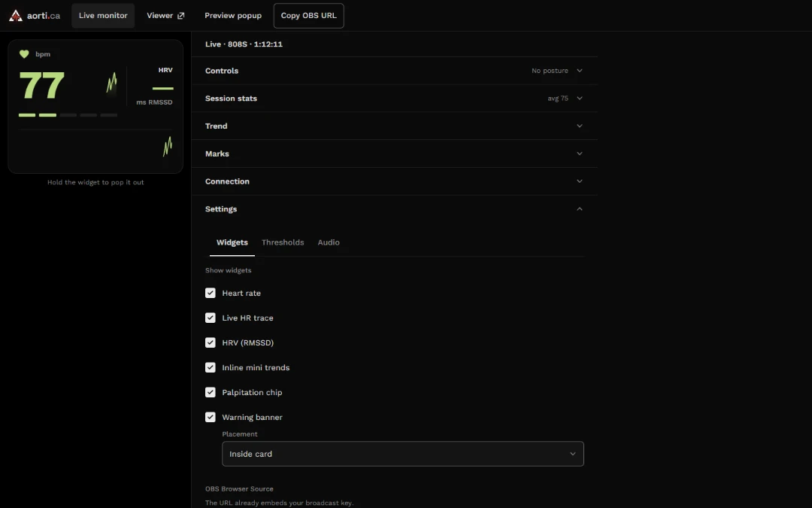Disable the Inline mini trends checkbox

click(211, 367)
